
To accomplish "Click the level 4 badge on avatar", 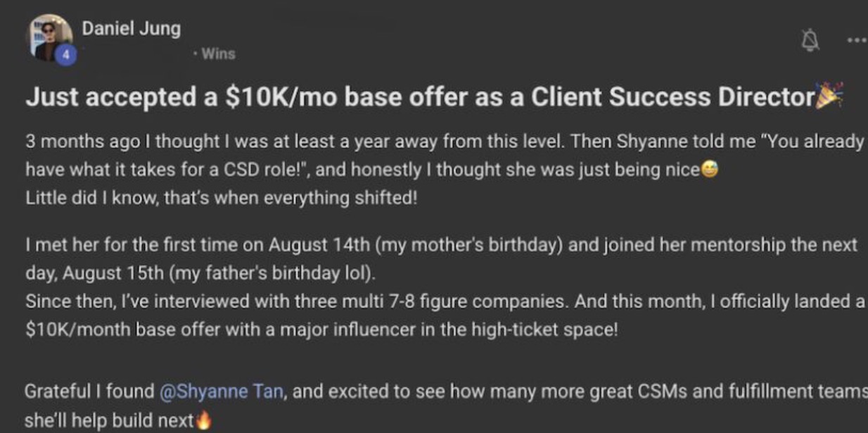I will (x=65, y=54).
